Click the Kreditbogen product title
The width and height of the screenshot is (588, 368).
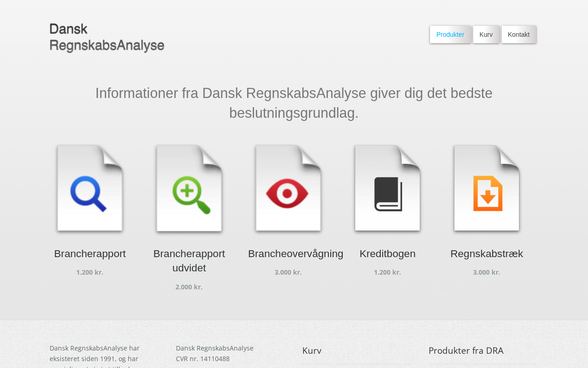click(388, 254)
